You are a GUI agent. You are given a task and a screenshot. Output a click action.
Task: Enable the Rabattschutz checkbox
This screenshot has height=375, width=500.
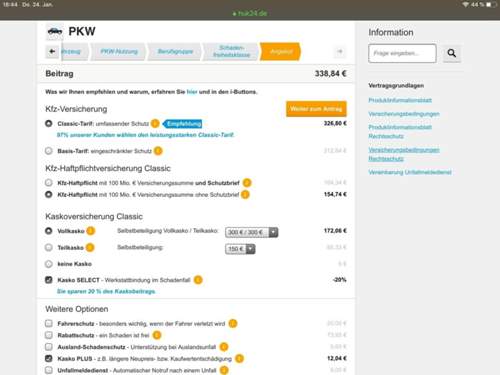pyautogui.click(x=49, y=335)
